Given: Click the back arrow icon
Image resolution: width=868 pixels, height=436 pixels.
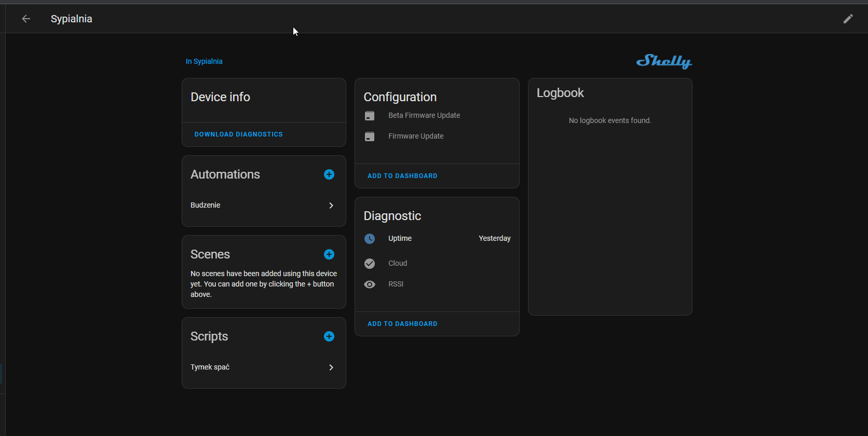Looking at the screenshot, I should pyautogui.click(x=26, y=19).
